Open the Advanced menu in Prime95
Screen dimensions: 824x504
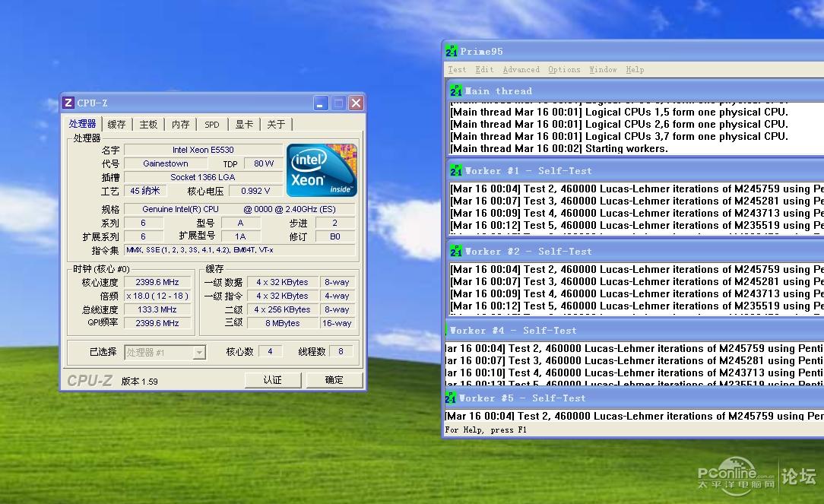(521, 69)
